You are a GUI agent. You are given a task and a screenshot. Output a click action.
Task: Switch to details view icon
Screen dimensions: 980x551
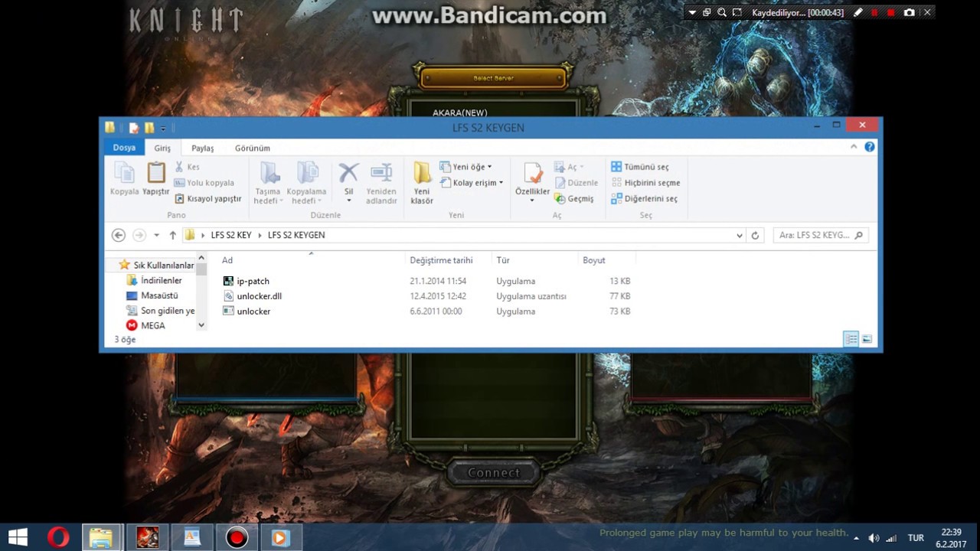851,339
